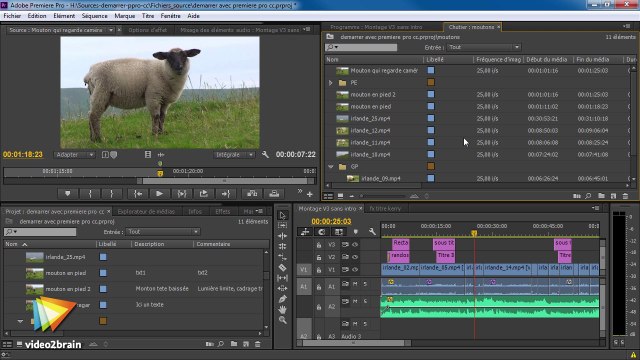Click Début du média column header
This screenshot has width=640, height=360.
pos(547,60)
